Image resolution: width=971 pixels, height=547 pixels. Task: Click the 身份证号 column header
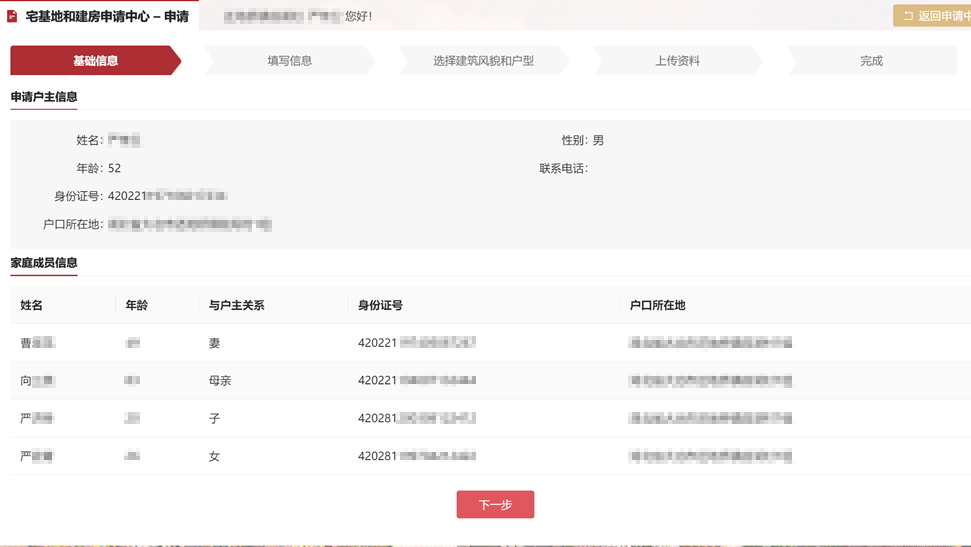pyautogui.click(x=380, y=305)
